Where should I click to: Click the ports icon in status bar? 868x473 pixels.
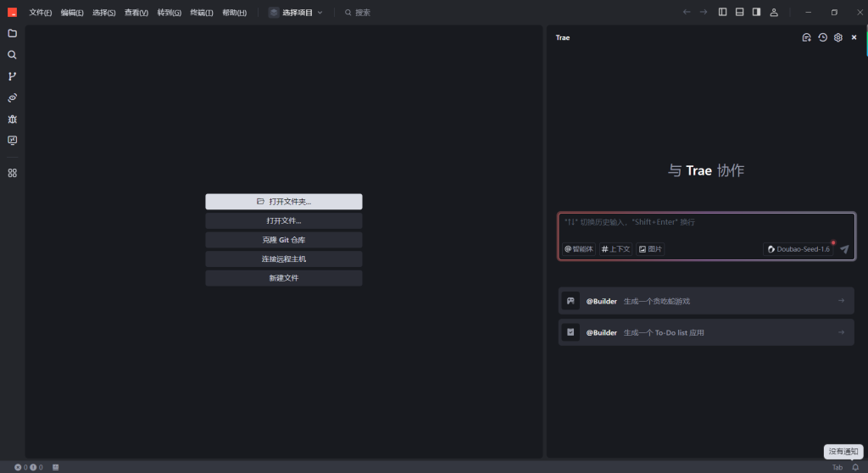pos(55,467)
